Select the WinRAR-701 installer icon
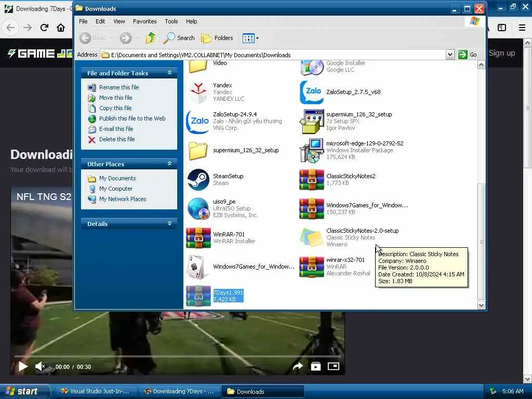This screenshot has height=399, width=532. (198, 238)
